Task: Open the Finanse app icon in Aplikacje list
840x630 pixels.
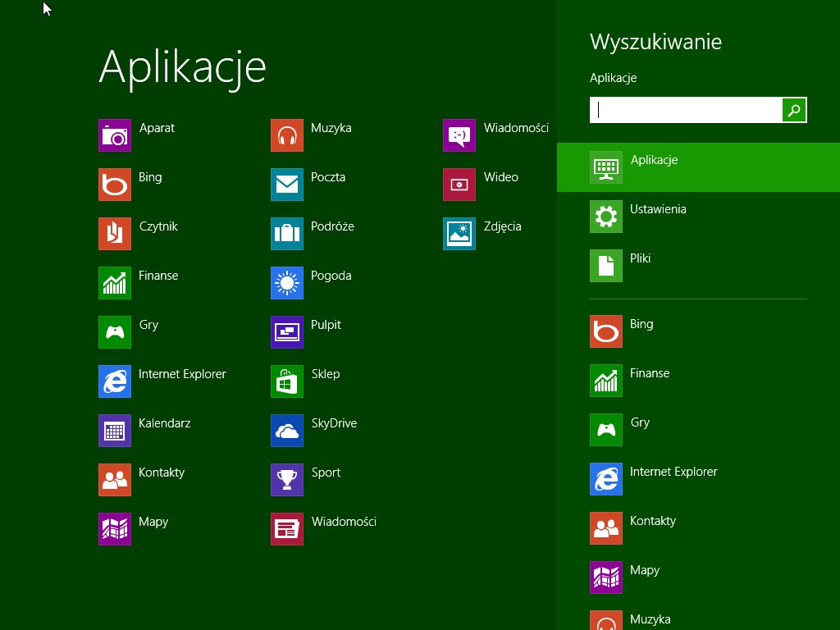Action: click(x=115, y=283)
